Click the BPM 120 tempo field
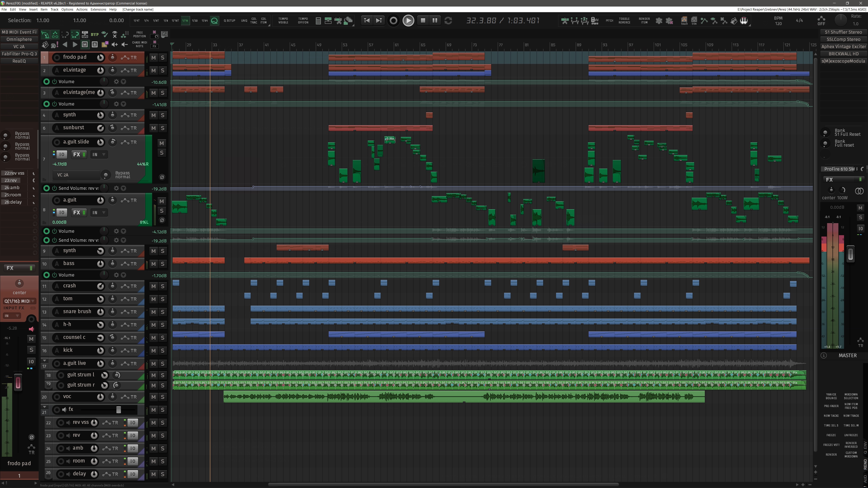Image resolution: width=868 pixels, height=488 pixels. click(778, 21)
